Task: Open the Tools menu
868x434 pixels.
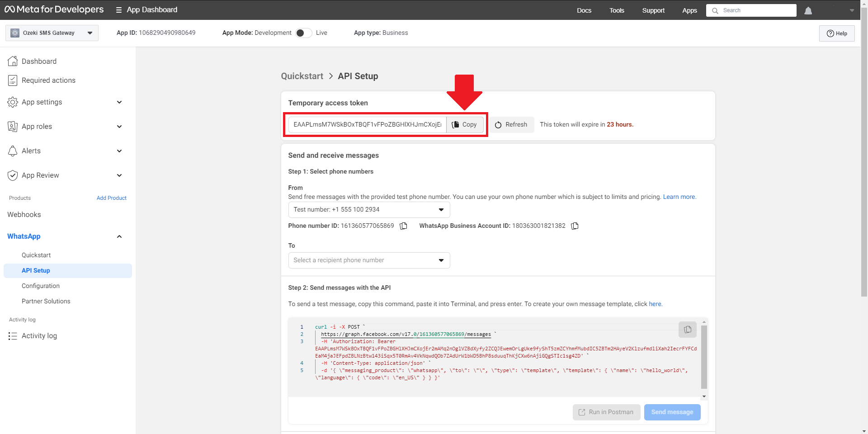Action: tap(617, 10)
